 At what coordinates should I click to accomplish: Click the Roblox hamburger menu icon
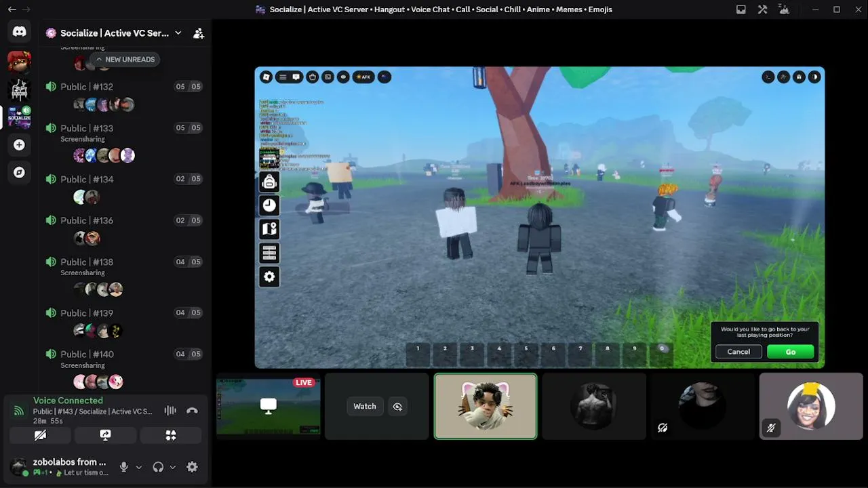283,77
